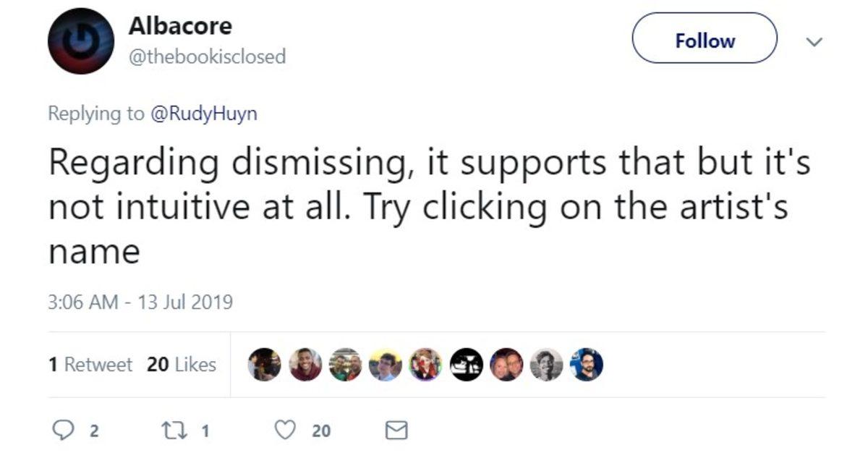Open the grayscale portrait liker avatar
868x458 pixels.
tap(546, 365)
